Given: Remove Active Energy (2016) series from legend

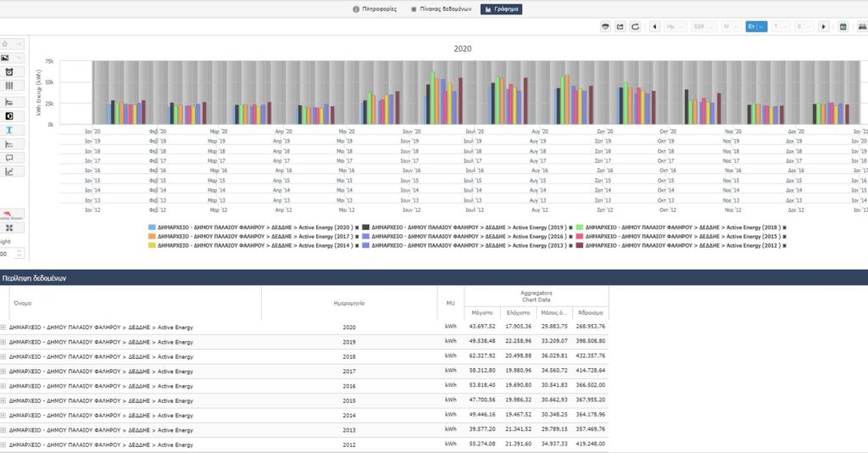Looking at the screenshot, I should pos(570,237).
